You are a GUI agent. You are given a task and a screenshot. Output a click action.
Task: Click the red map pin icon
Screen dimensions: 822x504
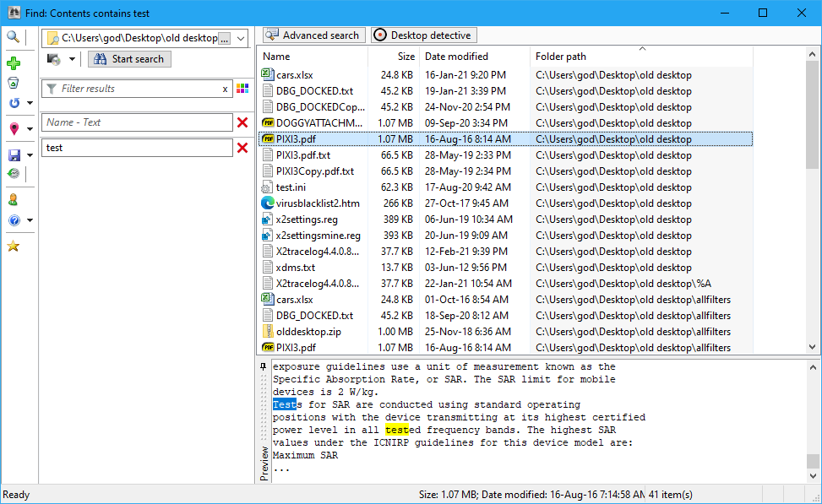tap(14, 128)
